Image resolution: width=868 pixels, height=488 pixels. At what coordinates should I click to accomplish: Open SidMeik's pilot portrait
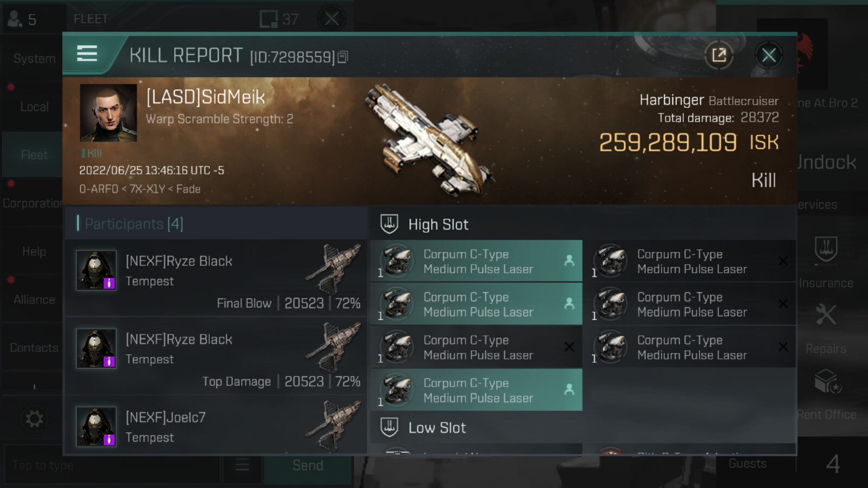(108, 113)
